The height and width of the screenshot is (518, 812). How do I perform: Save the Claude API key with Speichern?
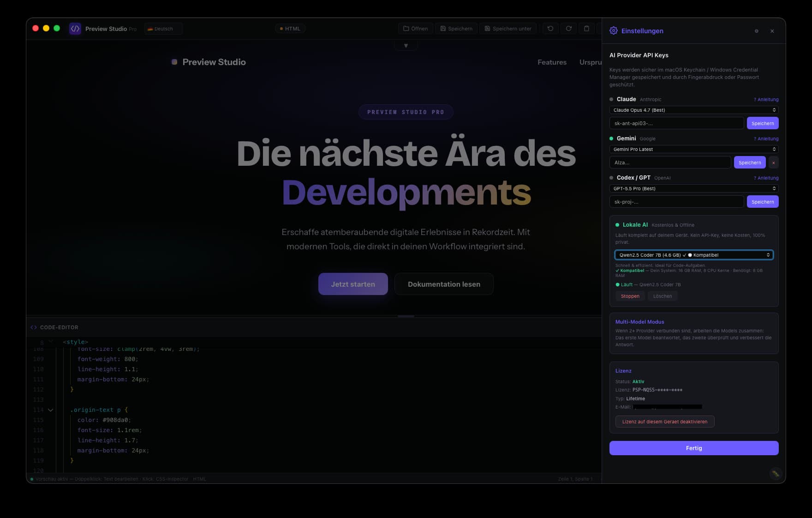click(x=763, y=123)
